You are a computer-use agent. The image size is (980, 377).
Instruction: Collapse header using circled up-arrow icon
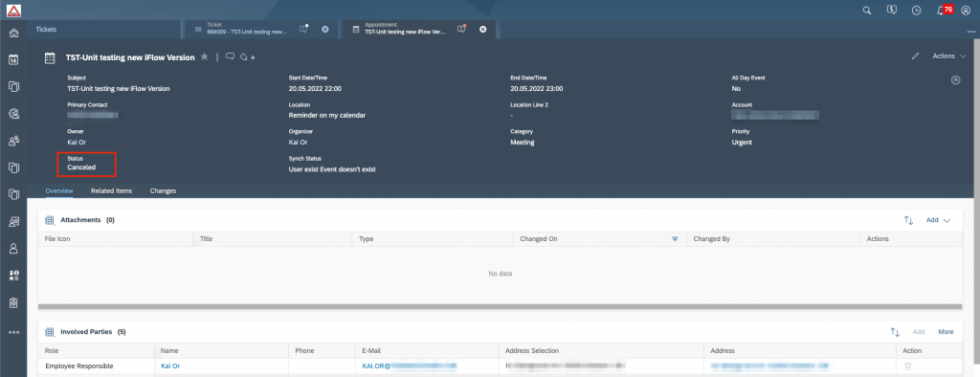coord(955,80)
